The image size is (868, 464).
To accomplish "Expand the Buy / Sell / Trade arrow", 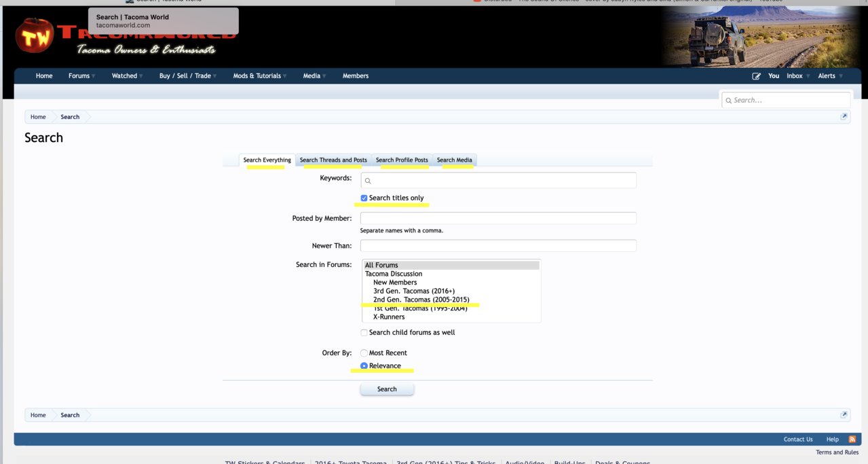I will pyautogui.click(x=215, y=76).
